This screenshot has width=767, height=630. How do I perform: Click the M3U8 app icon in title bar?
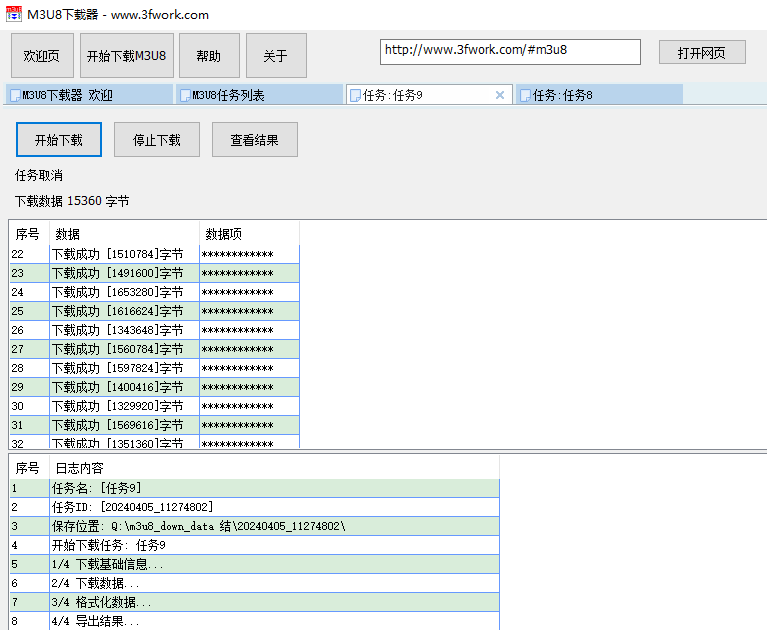pyautogui.click(x=14, y=14)
